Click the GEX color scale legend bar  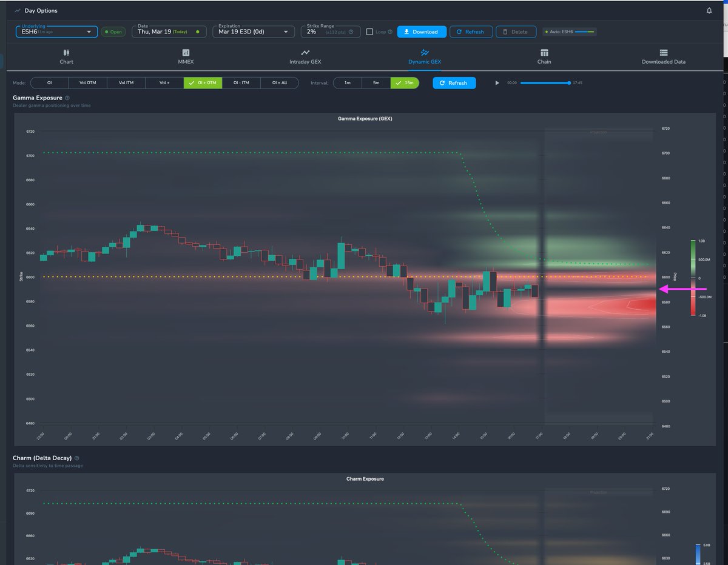[692, 278]
